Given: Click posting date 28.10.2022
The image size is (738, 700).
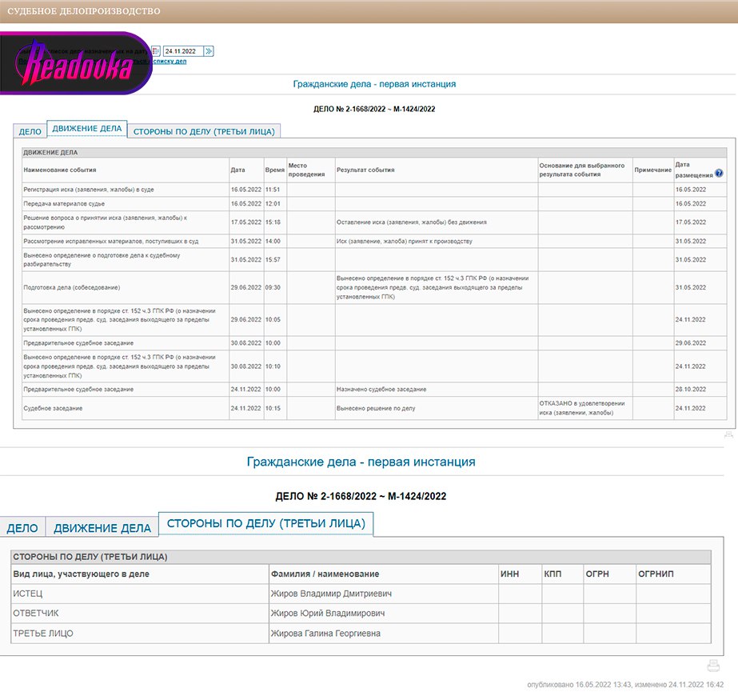Looking at the screenshot, I should 691,389.
